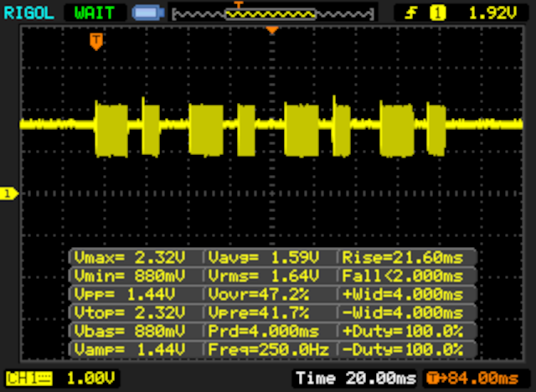Screen dimensions: 536x392
Task: Click the CH1 DC coupling badge
Action: pyautogui.click(x=29, y=379)
